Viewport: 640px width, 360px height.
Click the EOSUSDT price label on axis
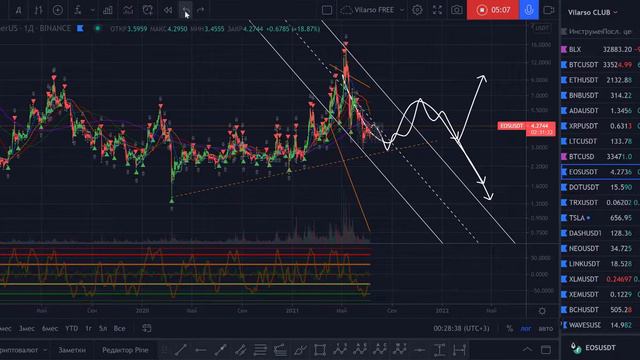tap(526, 129)
